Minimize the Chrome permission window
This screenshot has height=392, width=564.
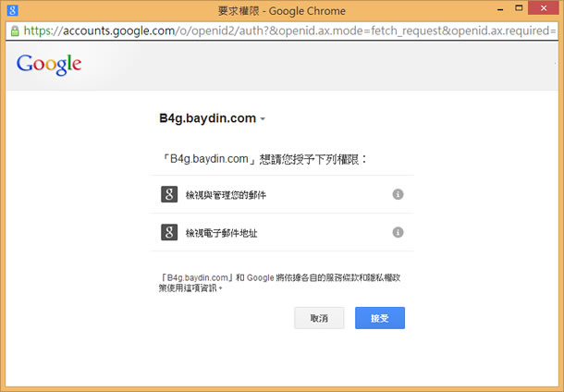pyautogui.click(x=500, y=9)
